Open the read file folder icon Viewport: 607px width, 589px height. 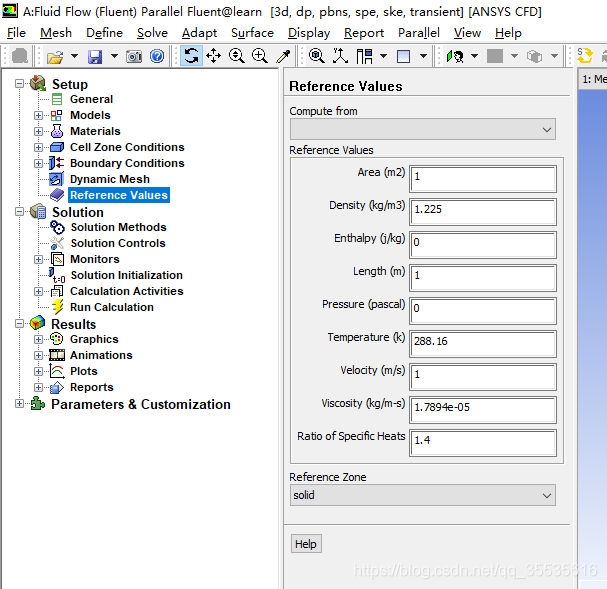(x=55, y=57)
